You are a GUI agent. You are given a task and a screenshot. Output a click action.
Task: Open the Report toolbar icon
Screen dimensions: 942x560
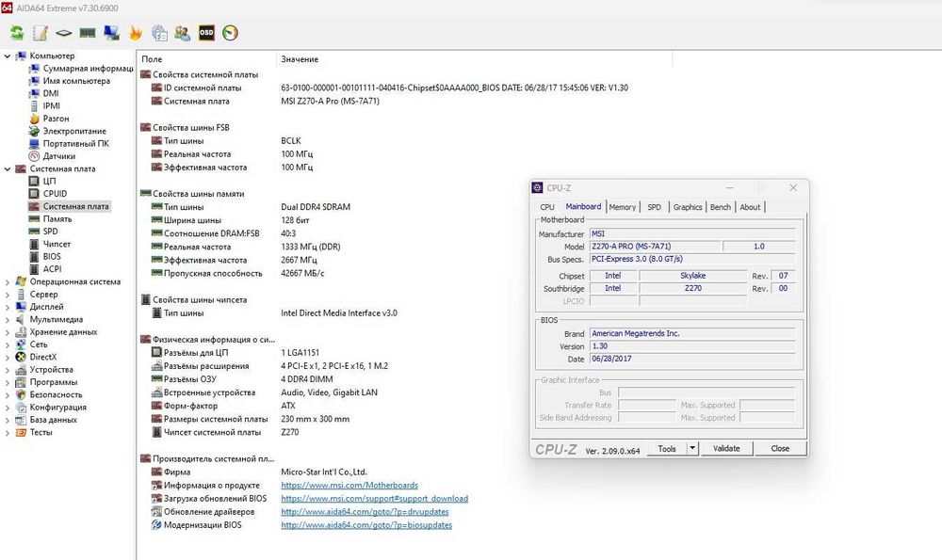(x=41, y=33)
